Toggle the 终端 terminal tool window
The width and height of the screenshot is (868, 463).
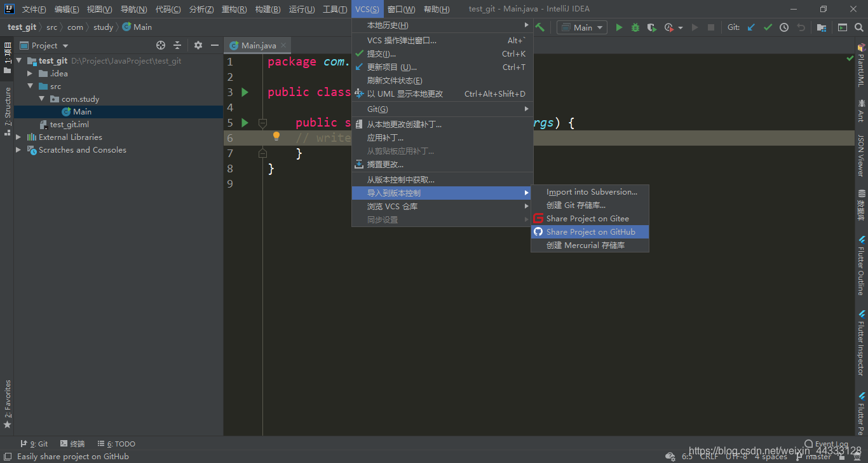click(72, 444)
